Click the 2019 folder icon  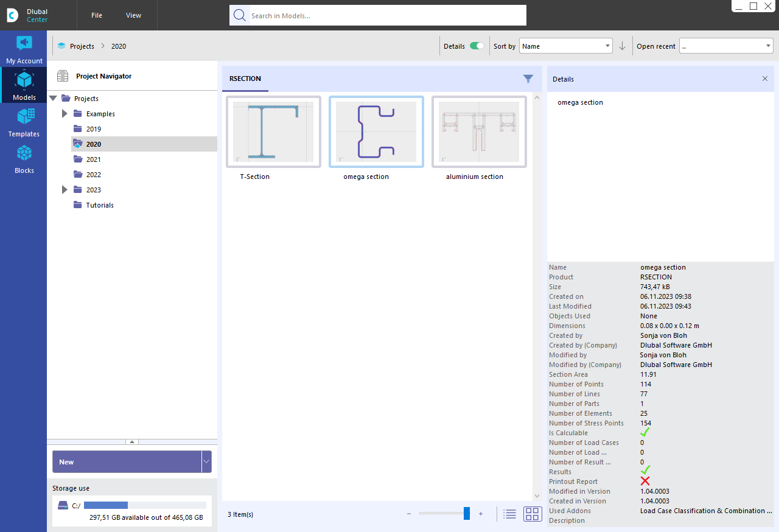(x=77, y=128)
